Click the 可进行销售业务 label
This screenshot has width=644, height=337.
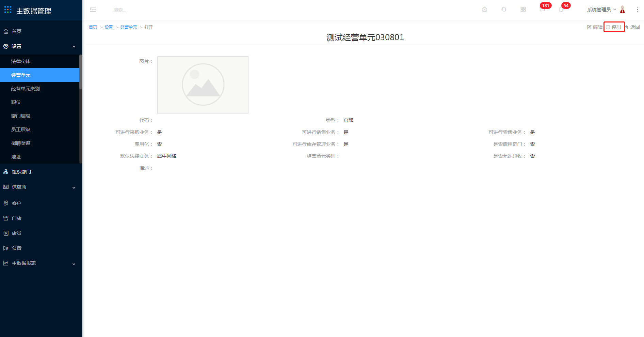pos(320,132)
